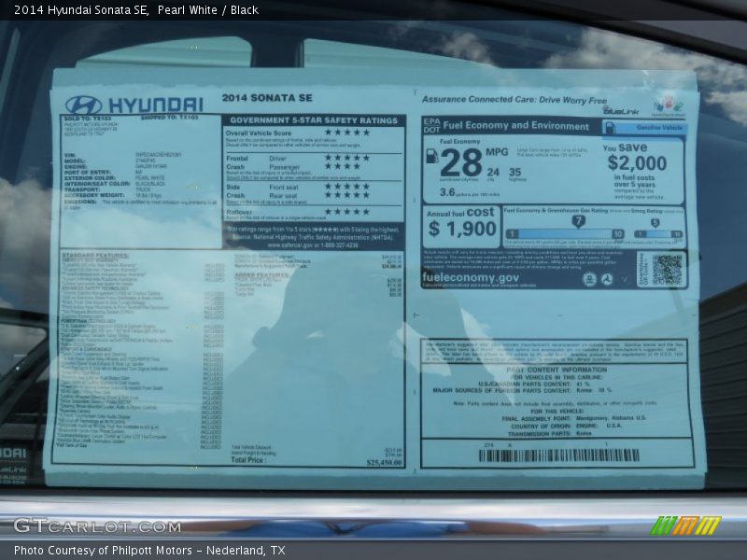747x560 pixels.
Task: Click the GTCARLOT.COM watermark logo
Action: pos(97,525)
